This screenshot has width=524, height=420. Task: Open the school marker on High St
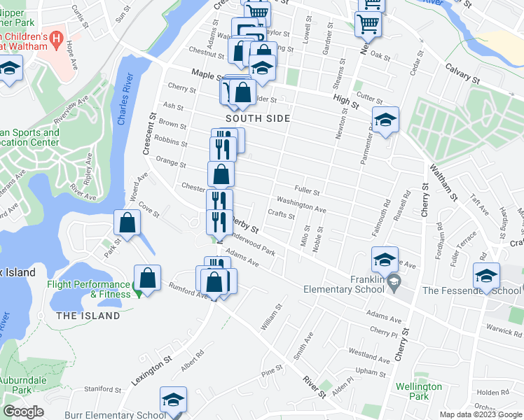pyautogui.click(x=385, y=121)
